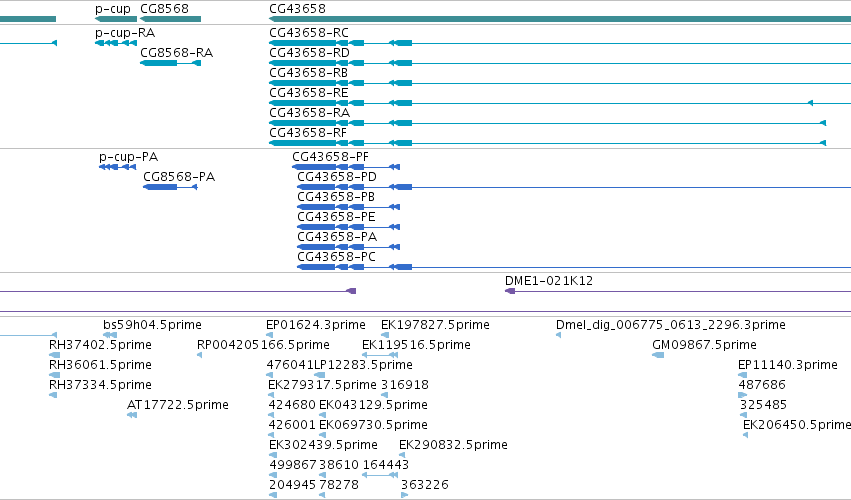Screen dimensions: 851x500
Task: Select the 38610 insertion label
Action: [339, 466]
